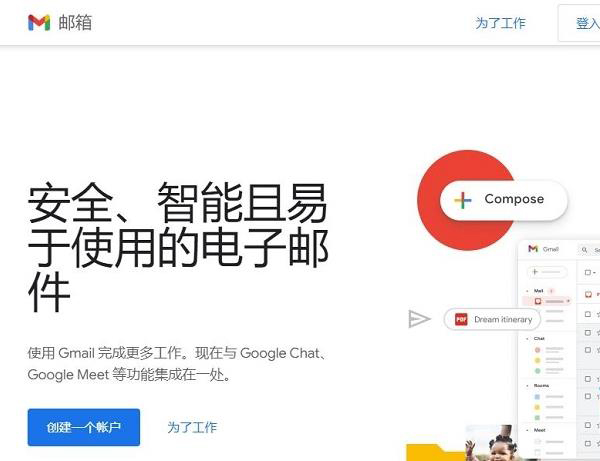Viewport: 600px width, 461px height.
Task: Open the 为了工作 link beside create account
Action: (x=192, y=427)
